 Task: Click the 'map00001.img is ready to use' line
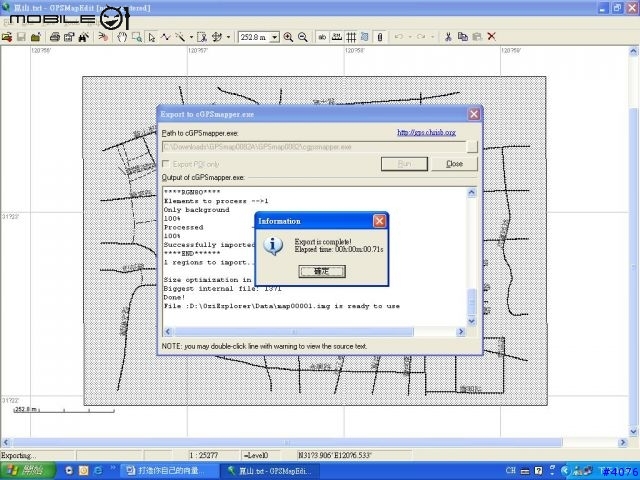tap(282, 306)
